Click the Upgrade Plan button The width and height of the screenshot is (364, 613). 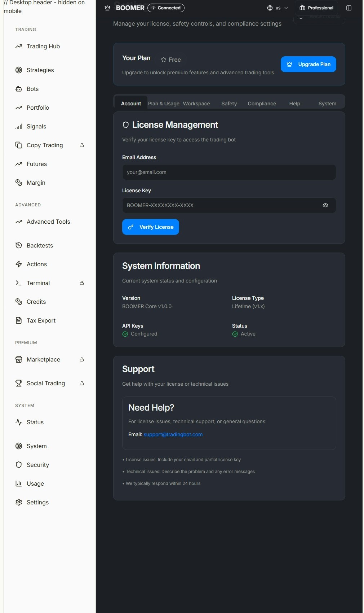(308, 64)
